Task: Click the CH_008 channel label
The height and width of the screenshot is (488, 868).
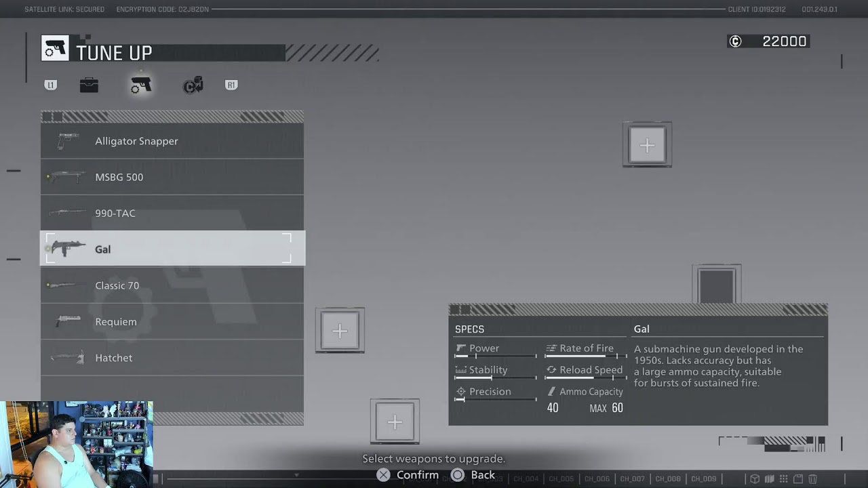Action: [x=668, y=479]
